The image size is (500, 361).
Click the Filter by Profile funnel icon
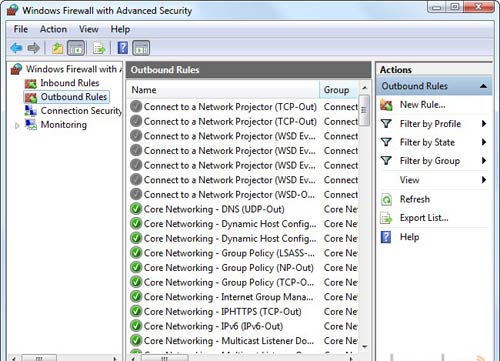click(x=386, y=124)
